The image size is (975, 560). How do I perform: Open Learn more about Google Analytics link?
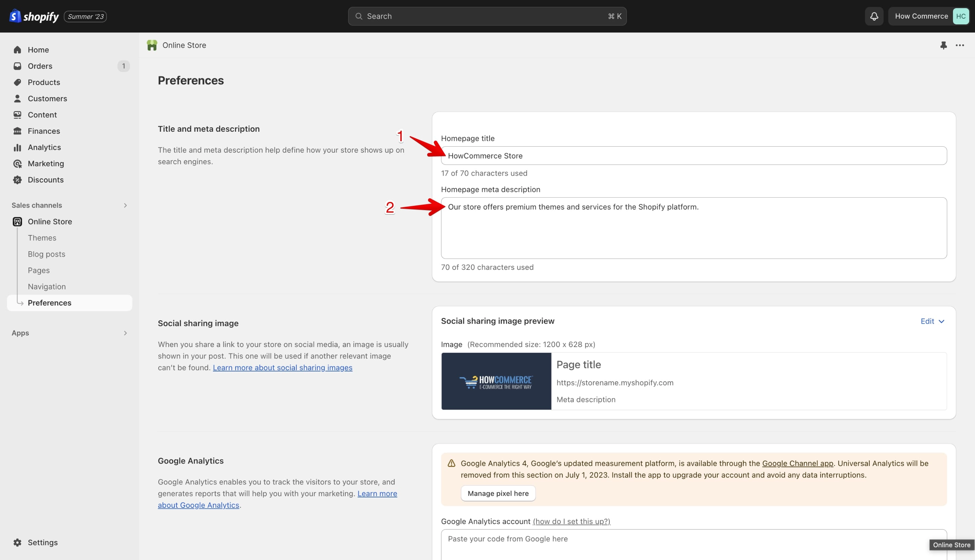click(277, 499)
